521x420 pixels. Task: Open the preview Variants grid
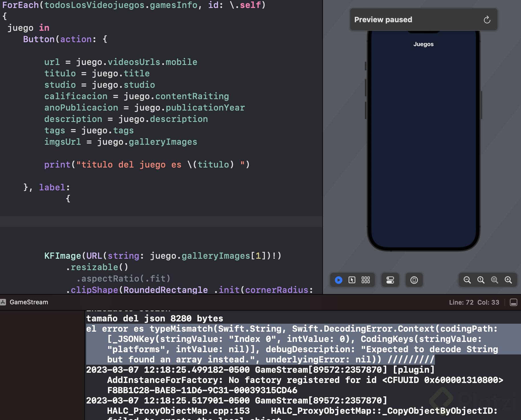point(366,280)
